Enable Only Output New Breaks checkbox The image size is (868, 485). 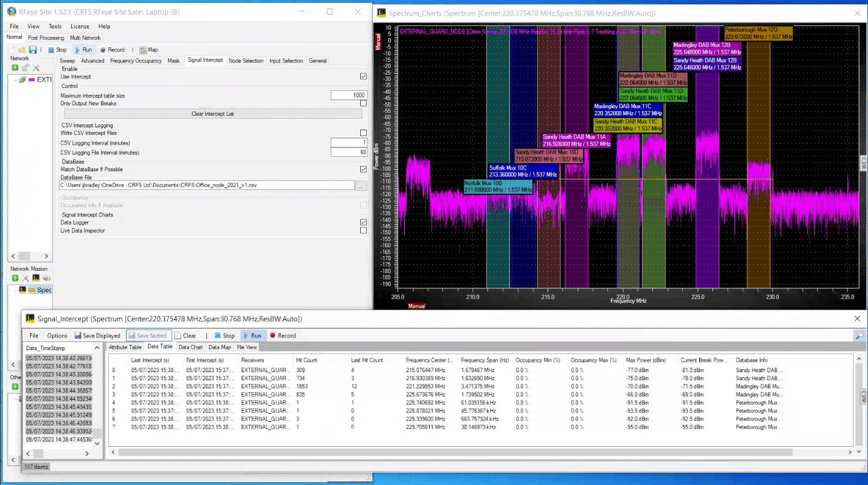pos(363,104)
